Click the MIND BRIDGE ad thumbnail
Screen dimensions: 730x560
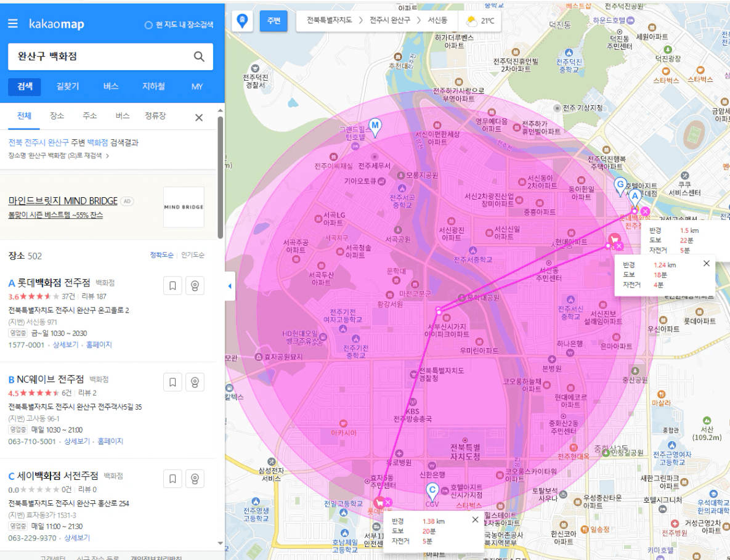[x=184, y=207]
